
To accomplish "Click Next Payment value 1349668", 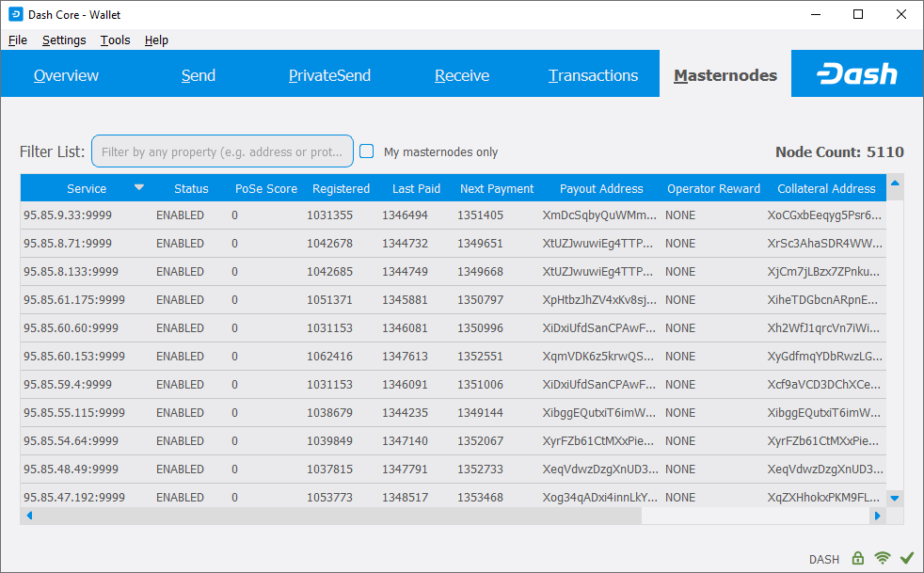I will coord(480,272).
